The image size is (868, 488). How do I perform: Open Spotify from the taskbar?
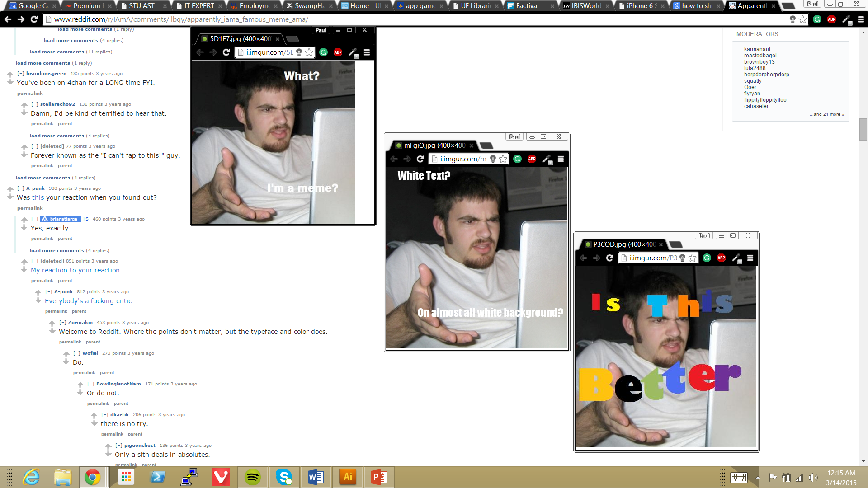click(252, 477)
